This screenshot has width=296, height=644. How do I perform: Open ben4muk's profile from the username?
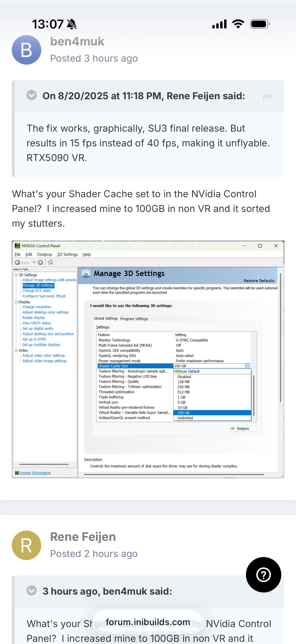77,41
